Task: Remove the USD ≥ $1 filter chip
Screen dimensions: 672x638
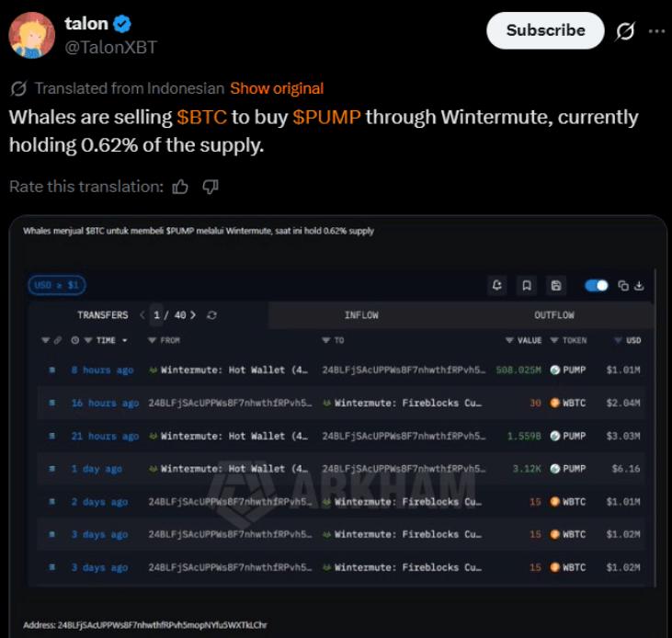Action: (57, 285)
